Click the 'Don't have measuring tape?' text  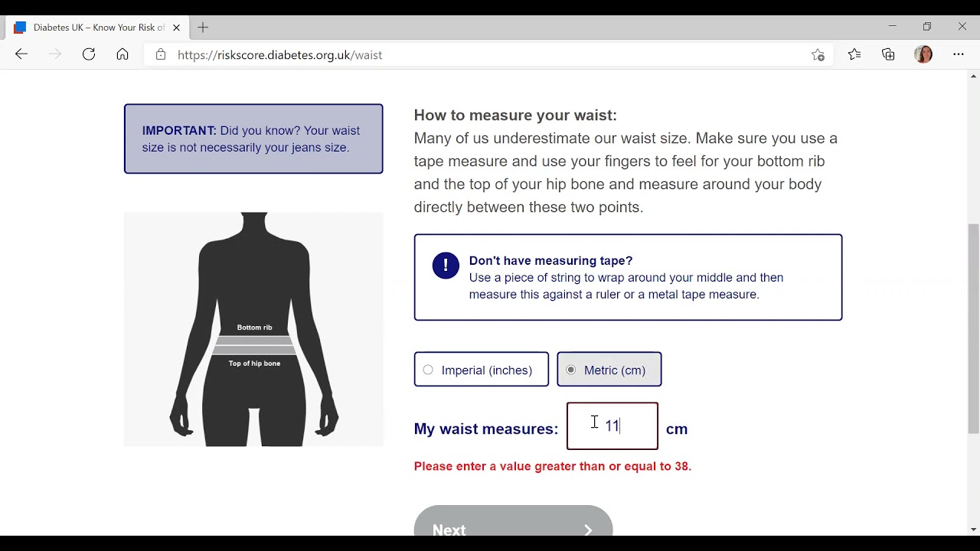coord(550,261)
